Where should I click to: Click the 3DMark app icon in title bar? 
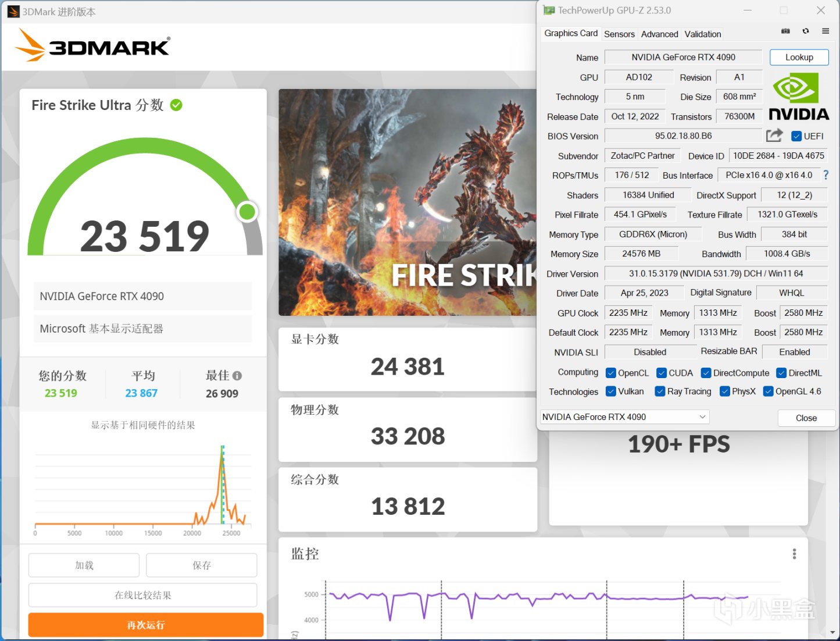(x=13, y=12)
